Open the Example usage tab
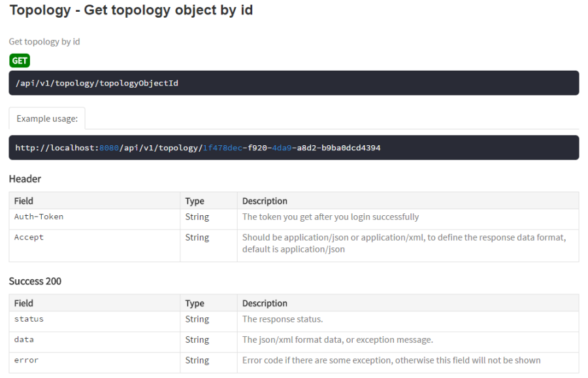This screenshot has width=588, height=378. 47,118
